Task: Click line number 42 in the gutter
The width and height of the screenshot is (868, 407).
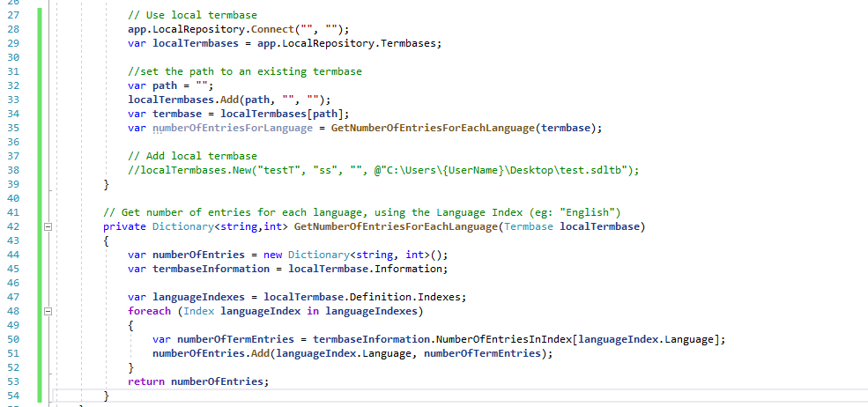Action: coord(12,226)
